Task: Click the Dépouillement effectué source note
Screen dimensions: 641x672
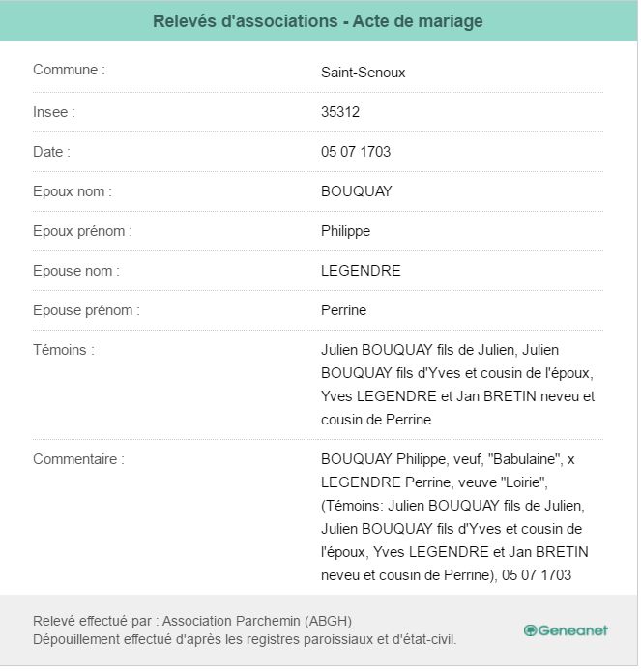Action: [x=245, y=639]
